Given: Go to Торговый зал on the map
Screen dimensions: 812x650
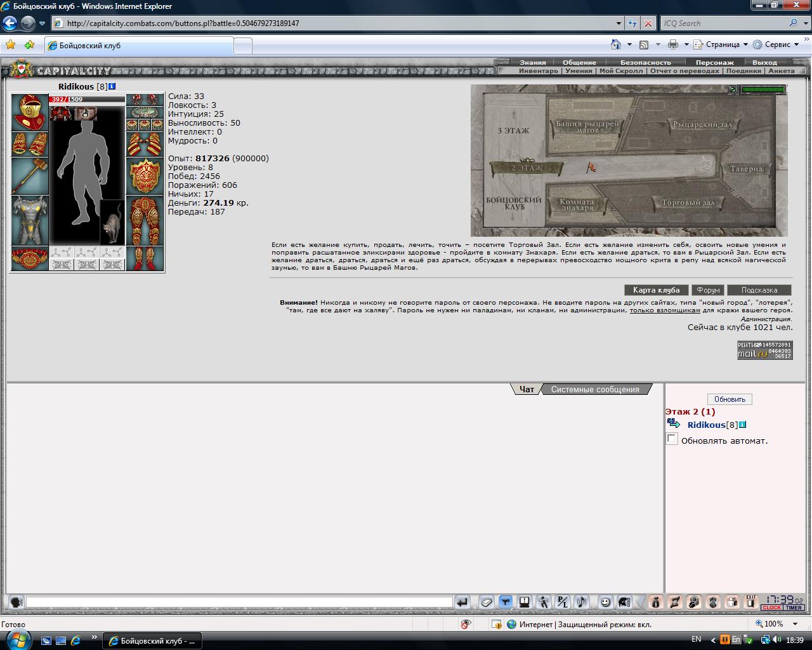Looking at the screenshot, I should coord(688,203).
